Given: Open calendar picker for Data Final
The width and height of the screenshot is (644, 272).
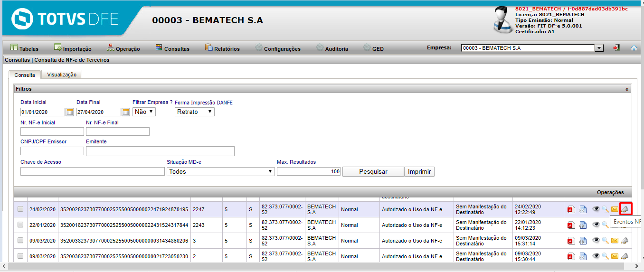Looking at the screenshot, I should (126, 112).
